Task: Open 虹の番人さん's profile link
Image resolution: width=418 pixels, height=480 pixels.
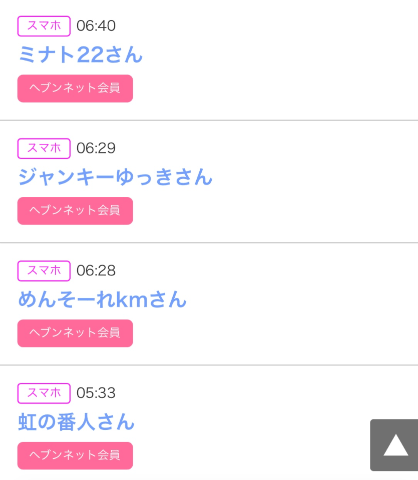Action: click(76, 422)
